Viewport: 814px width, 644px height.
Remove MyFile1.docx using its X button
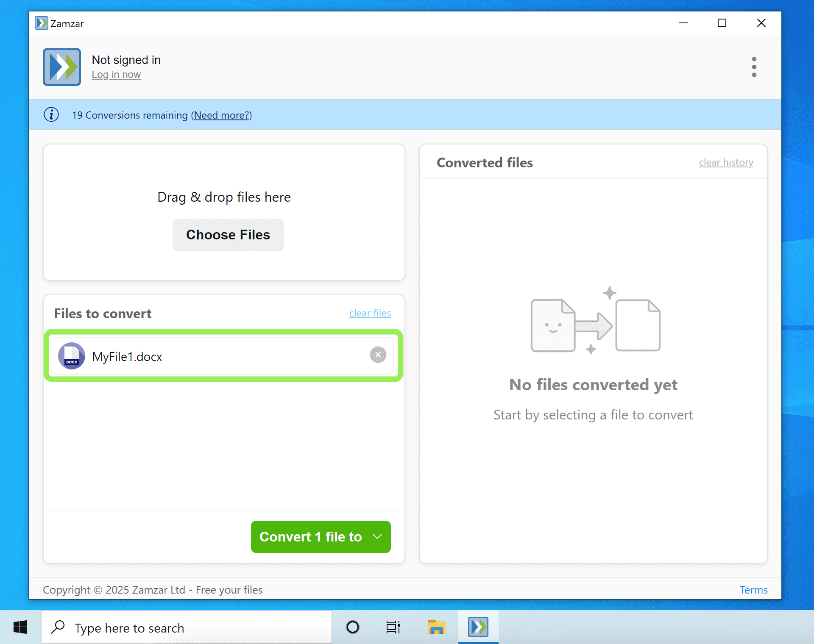coord(378,355)
